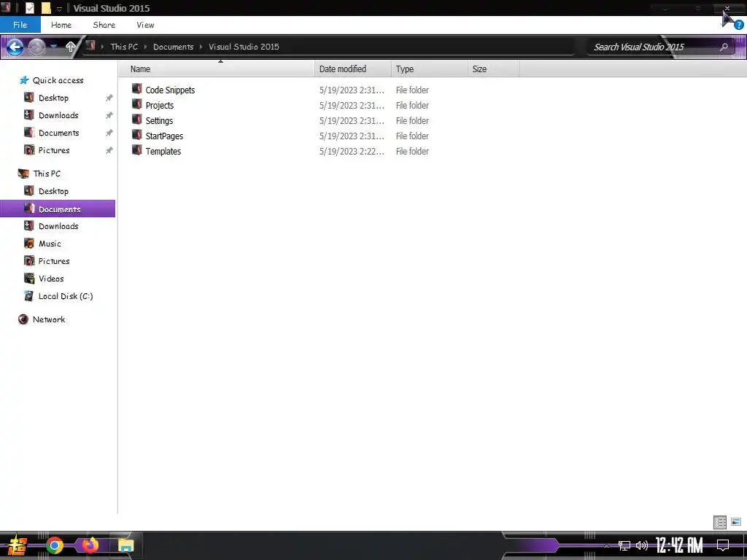Launch Google Chrome from the taskbar
Image resolution: width=747 pixels, height=560 pixels.
point(55,545)
